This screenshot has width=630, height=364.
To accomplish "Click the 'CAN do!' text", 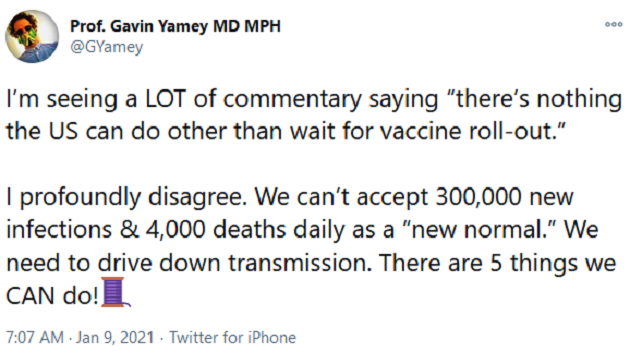I will coord(52,297).
